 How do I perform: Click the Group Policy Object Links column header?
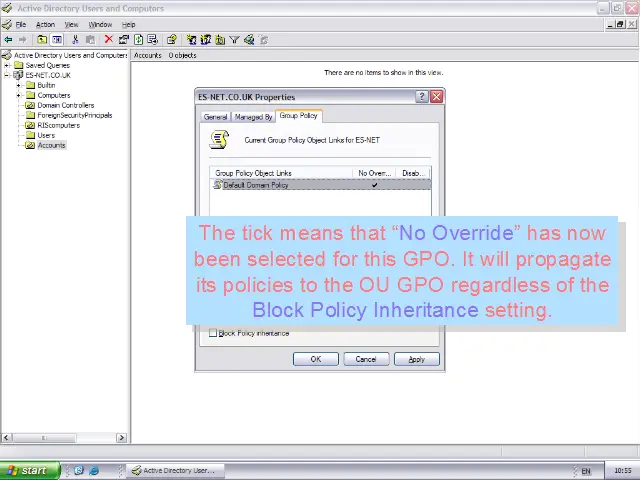pyautogui.click(x=281, y=173)
